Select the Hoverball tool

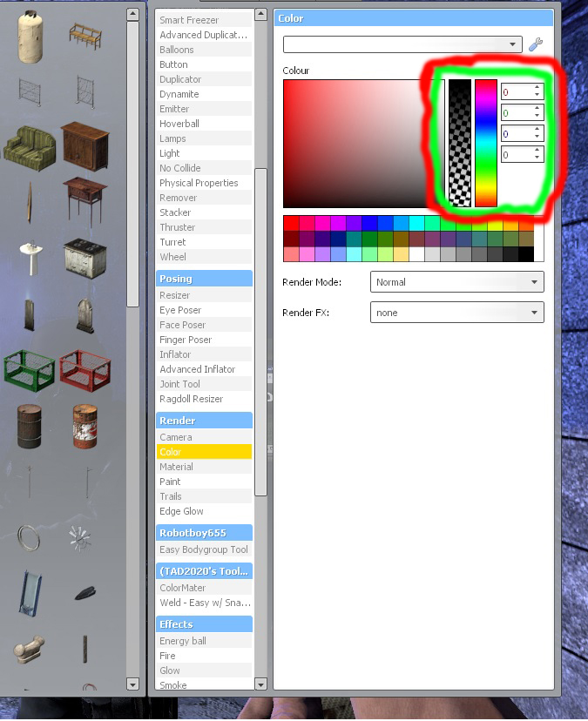click(205, 124)
